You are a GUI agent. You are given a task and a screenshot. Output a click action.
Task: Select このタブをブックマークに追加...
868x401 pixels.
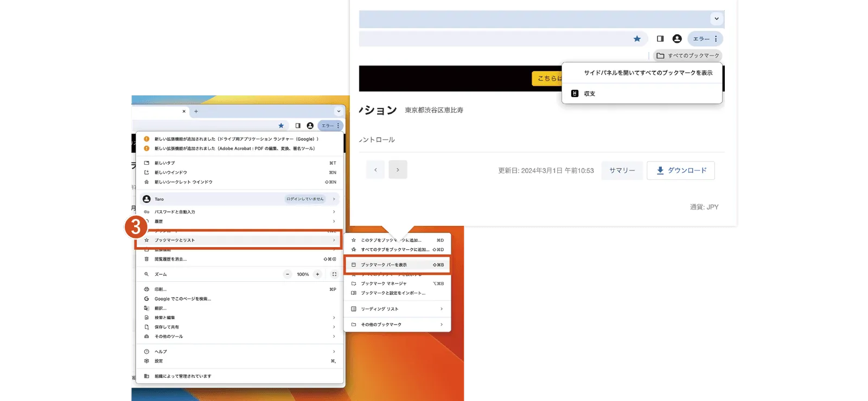coord(398,240)
